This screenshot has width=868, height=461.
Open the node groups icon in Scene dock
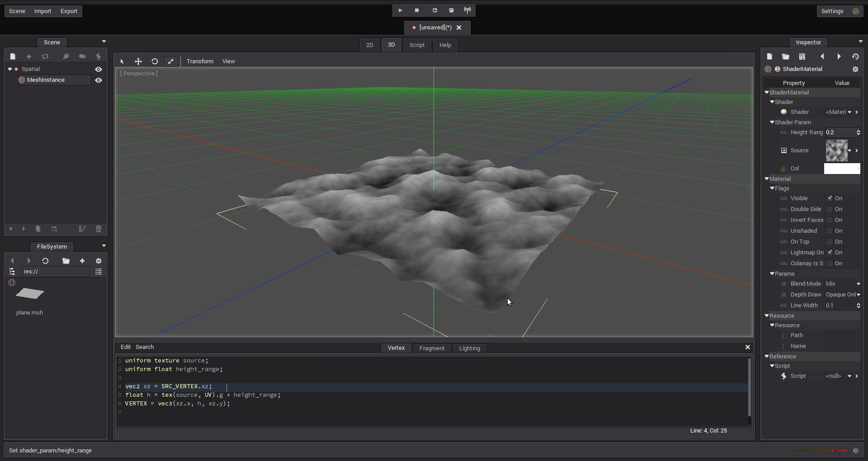[82, 56]
